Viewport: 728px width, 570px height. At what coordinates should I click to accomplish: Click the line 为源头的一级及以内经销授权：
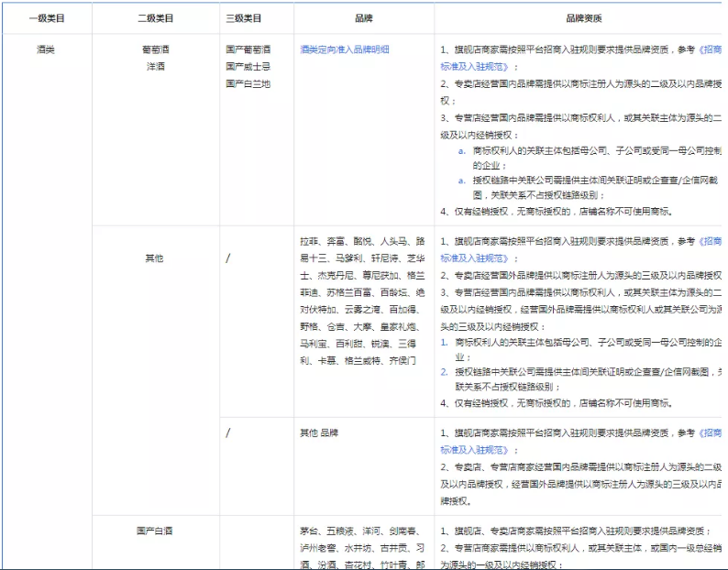coord(502,565)
